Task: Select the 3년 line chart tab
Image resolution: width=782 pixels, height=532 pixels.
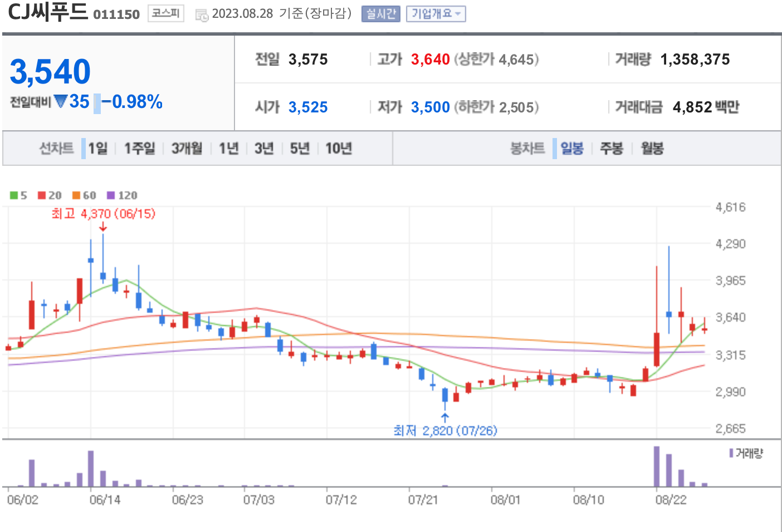Action: [264, 148]
